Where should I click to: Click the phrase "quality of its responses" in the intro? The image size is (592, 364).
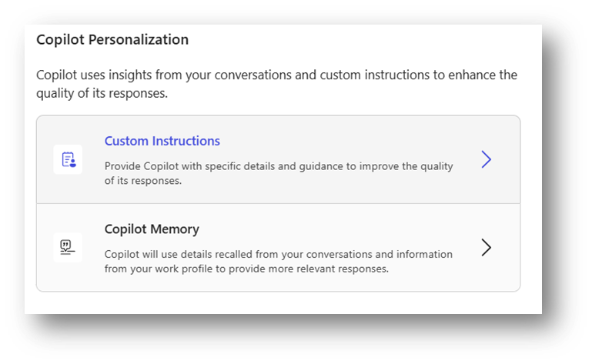click(102, 93)
